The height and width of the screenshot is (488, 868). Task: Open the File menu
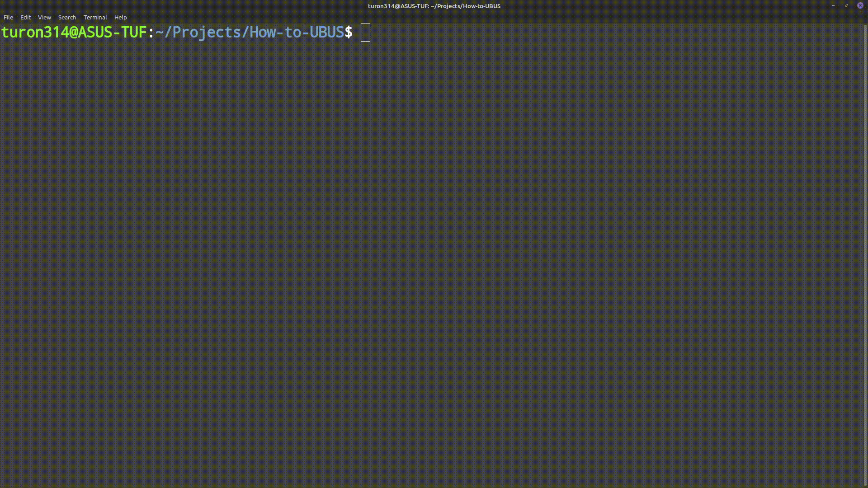click(8, 17)
